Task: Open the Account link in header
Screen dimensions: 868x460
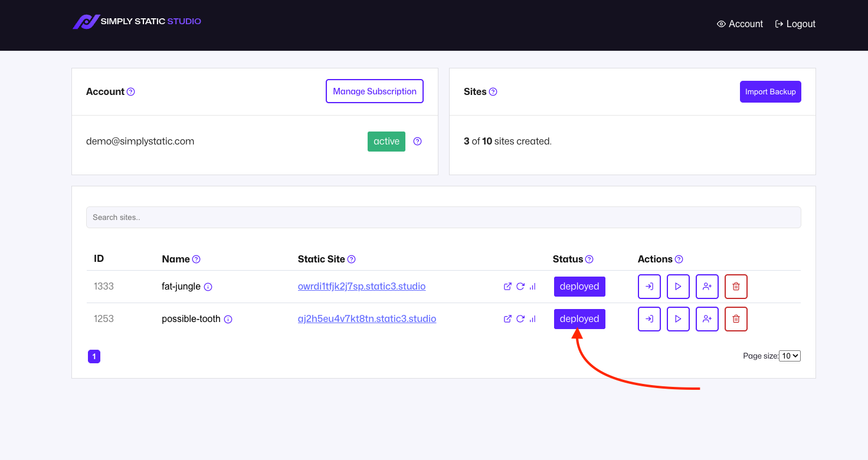Action: point(740,24)
